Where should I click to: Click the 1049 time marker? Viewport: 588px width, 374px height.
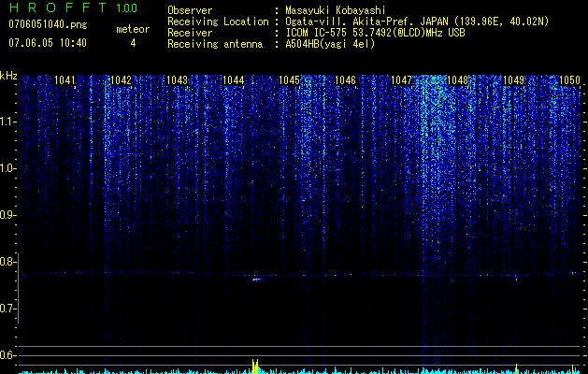coord(514,79)
